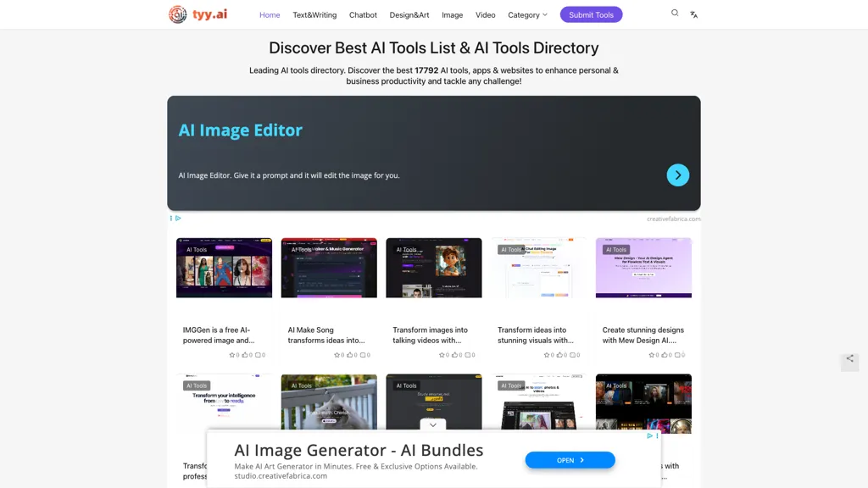Screen dimensions: 868x488
Task: Click the creativefabrica.com advertiser label
Action: [x=674, y=218]
